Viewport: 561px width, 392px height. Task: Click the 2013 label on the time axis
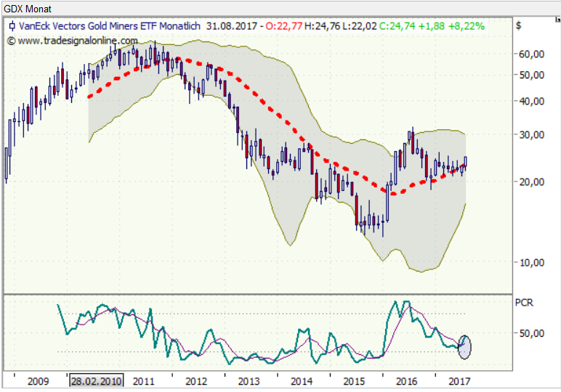pos(249,381)
